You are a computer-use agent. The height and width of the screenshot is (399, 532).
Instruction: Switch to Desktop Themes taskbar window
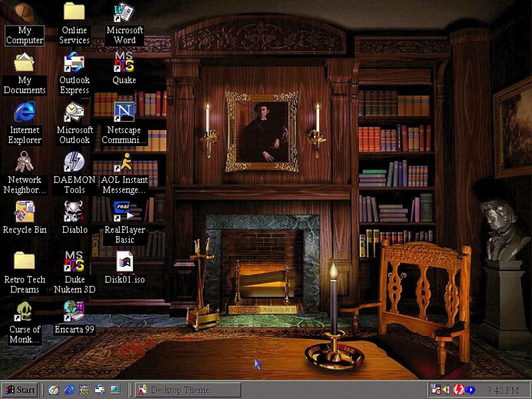coord(188,390)
